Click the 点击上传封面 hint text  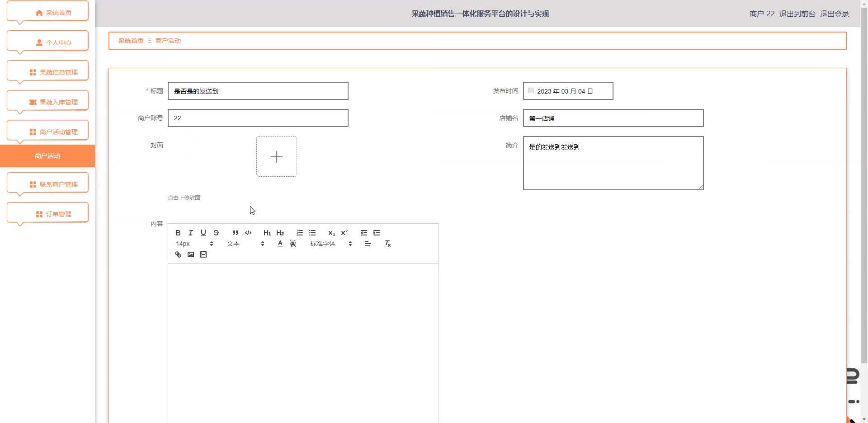click(x=184, y=197)
